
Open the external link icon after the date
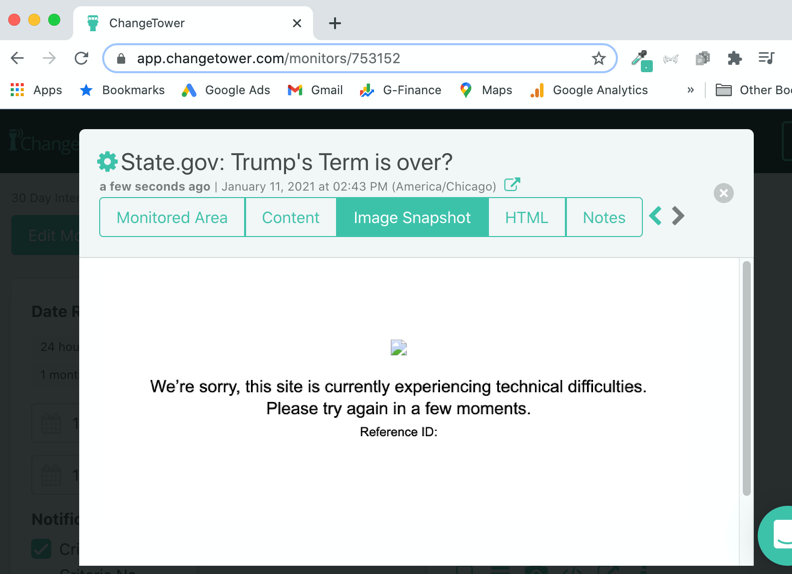[x=512, y=185]
